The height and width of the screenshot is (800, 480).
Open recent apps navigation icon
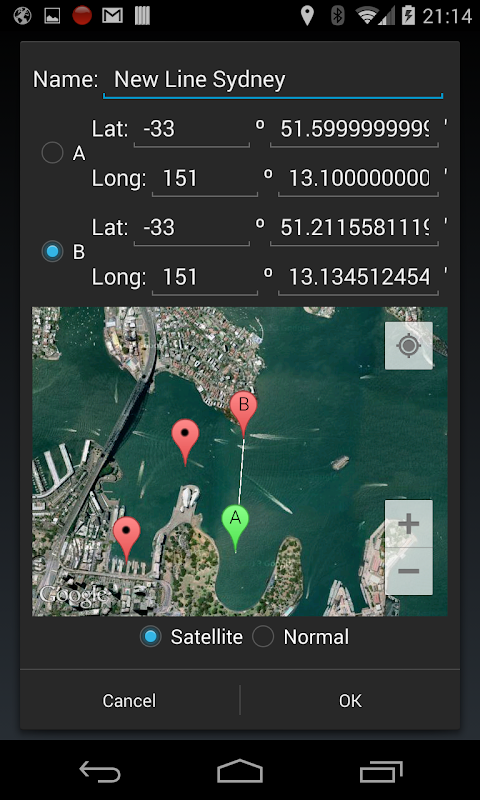point(381,771)
